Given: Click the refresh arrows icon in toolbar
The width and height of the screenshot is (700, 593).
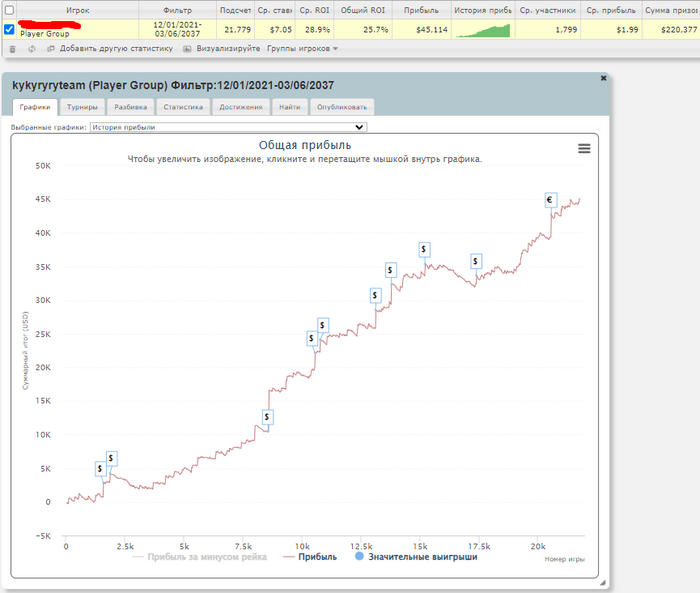Looking at the screenshot, I should 31,49.
